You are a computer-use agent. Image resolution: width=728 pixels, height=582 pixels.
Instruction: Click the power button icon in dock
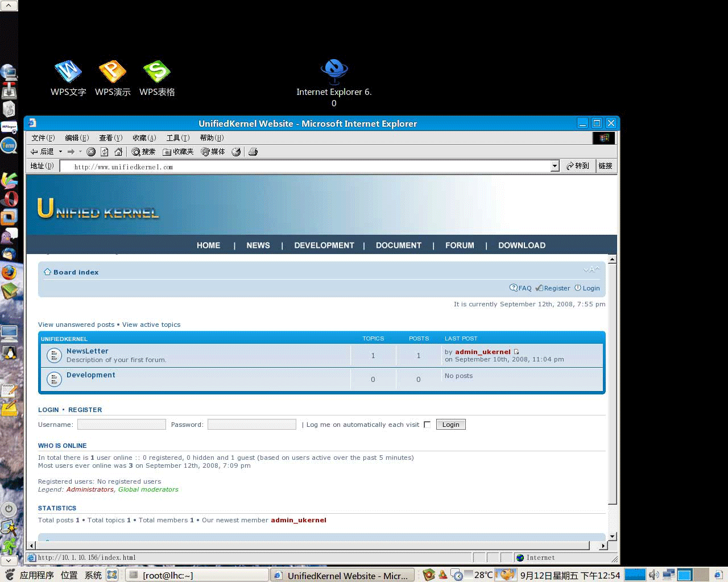click(9, 509)
